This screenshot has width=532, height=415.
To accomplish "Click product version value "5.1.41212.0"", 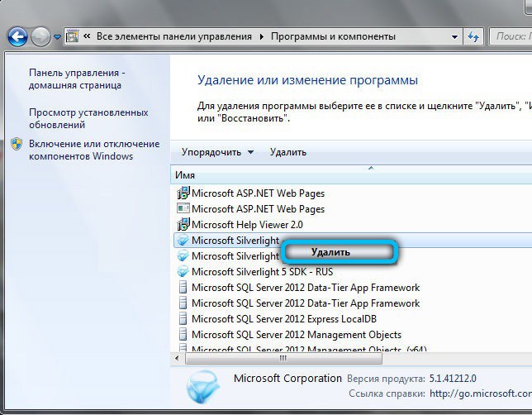I will [453, 379].
